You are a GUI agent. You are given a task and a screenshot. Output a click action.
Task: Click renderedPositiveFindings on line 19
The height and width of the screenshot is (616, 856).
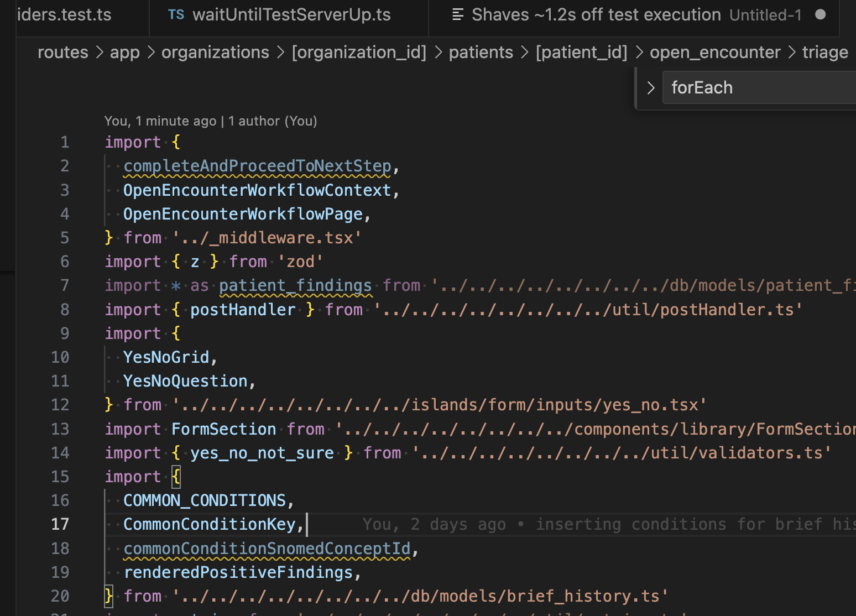point(238,572)
